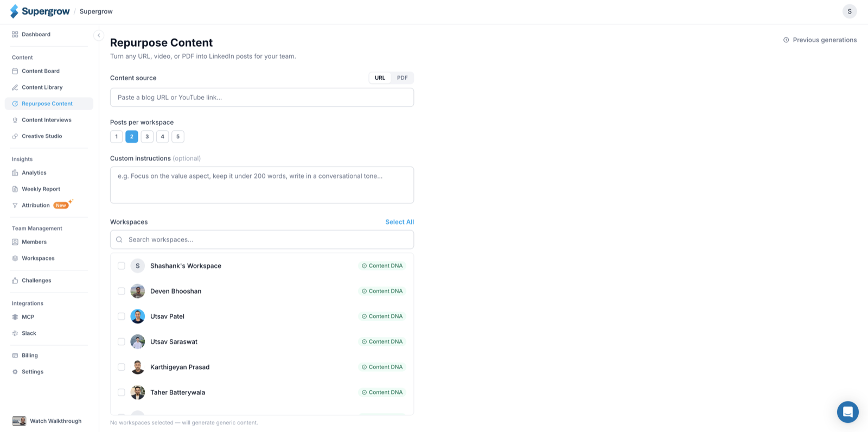The height and width of the screenshot is (432, 868).
Task: Open Members under Team Management
Action: tap(49, 242)
